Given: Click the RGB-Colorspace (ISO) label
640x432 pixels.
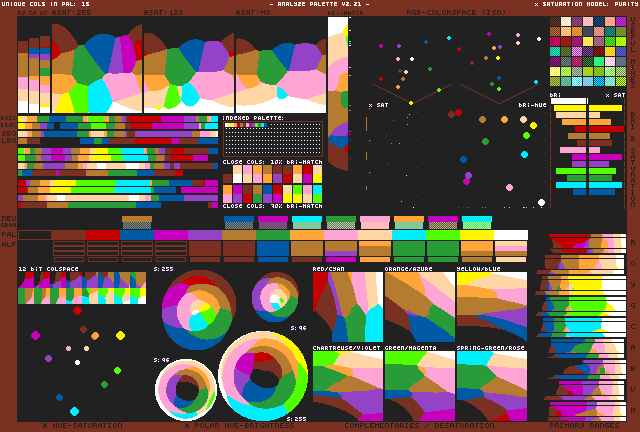Looking at the screenshot, I should 442,12.
